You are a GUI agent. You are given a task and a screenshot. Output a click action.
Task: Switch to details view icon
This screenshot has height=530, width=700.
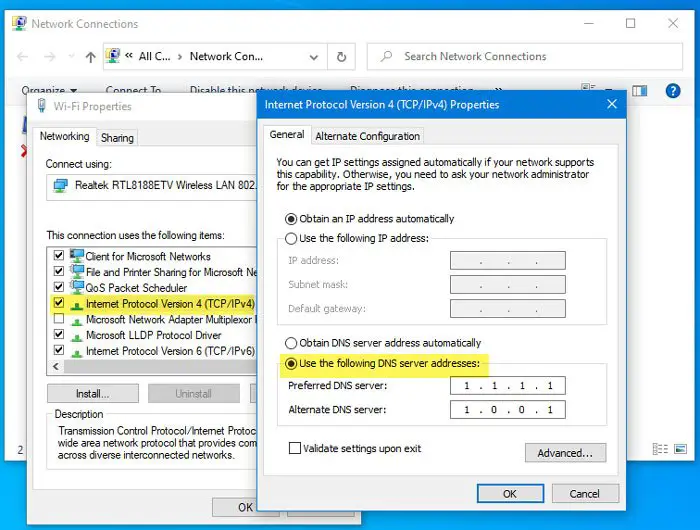(660, 449)
